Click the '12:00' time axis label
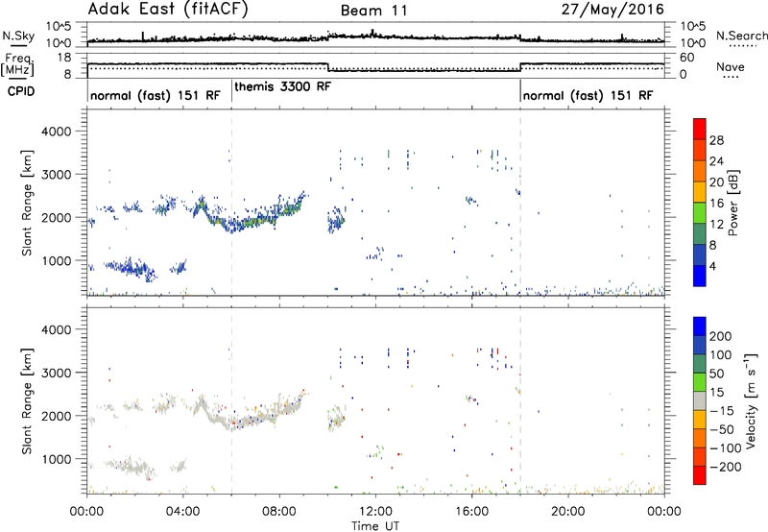768x532 pixels. click(x=375, y=512)
